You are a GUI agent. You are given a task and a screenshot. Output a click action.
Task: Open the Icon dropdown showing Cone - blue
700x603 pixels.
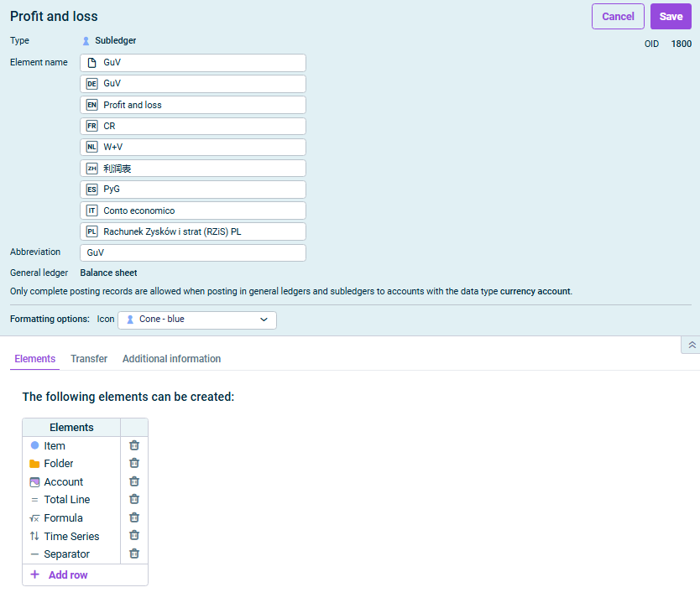click(197, 320)
